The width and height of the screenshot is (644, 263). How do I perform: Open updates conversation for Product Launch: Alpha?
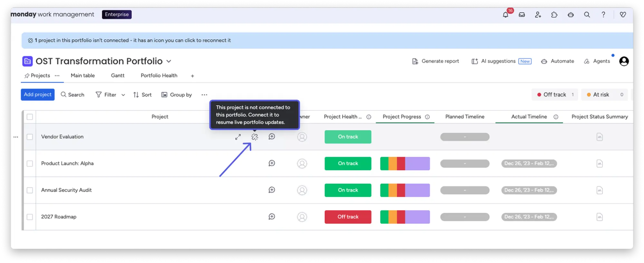pyautogui.click(x=272, y=163)
